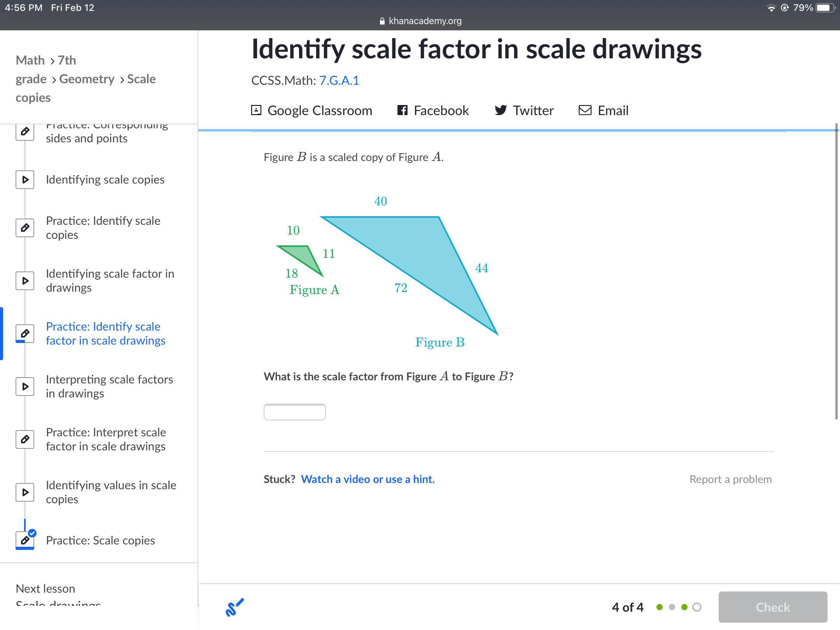Click play icon for Interpreting scale factors
Screen dimensions: 840x630
pyautogui.click(x=25, y=387)
